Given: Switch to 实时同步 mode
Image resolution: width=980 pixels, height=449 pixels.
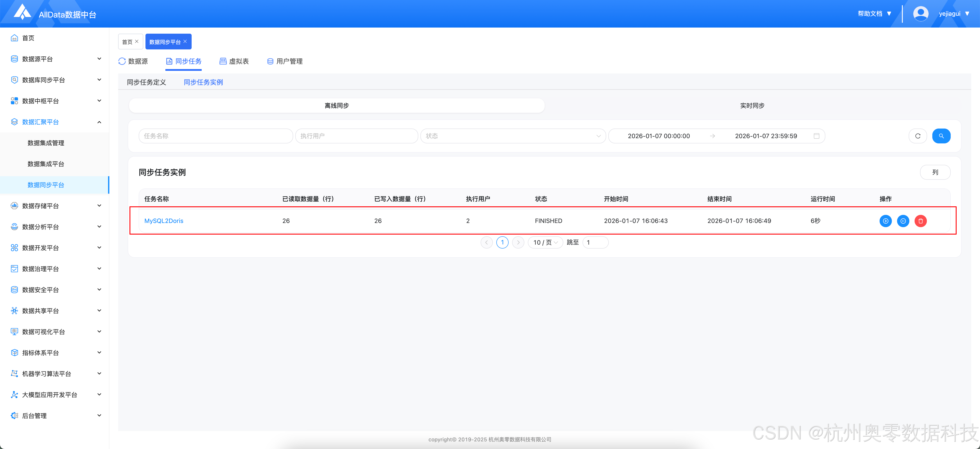Looking at the screenshot, I should click(x=752, y=106).
